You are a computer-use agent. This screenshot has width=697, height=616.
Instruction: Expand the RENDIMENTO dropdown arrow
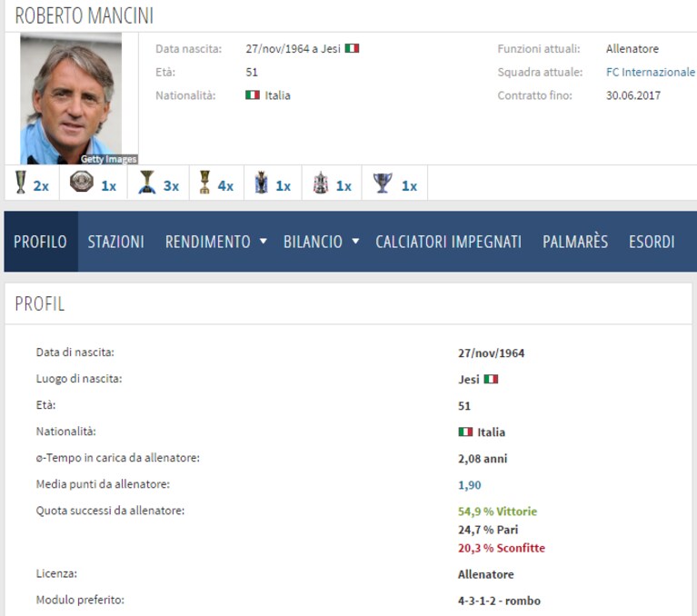pyautogui.click(x=264, y=242)
